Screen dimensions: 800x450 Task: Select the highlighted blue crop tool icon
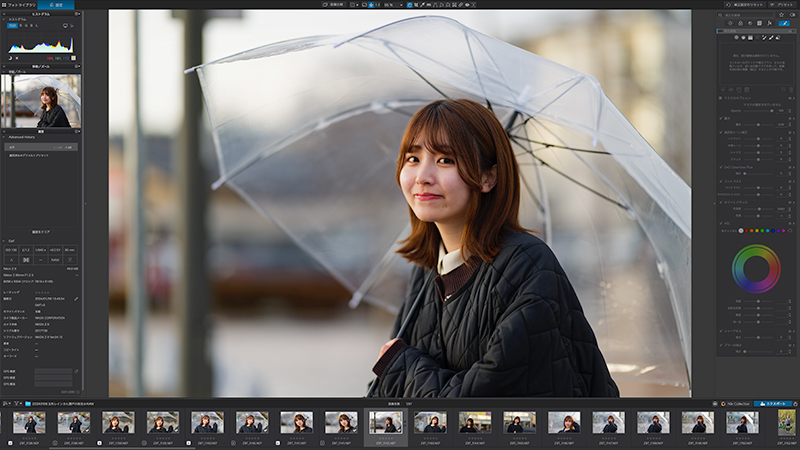click(409, 5)
